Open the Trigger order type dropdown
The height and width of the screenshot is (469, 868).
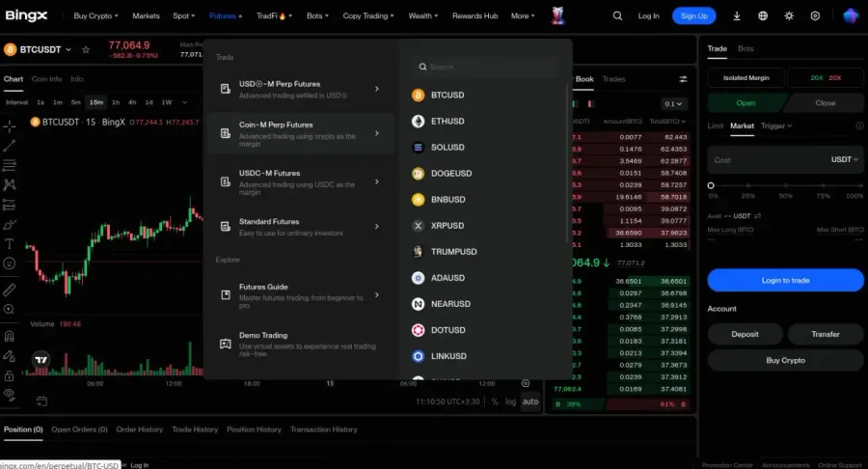pos(776,125)
